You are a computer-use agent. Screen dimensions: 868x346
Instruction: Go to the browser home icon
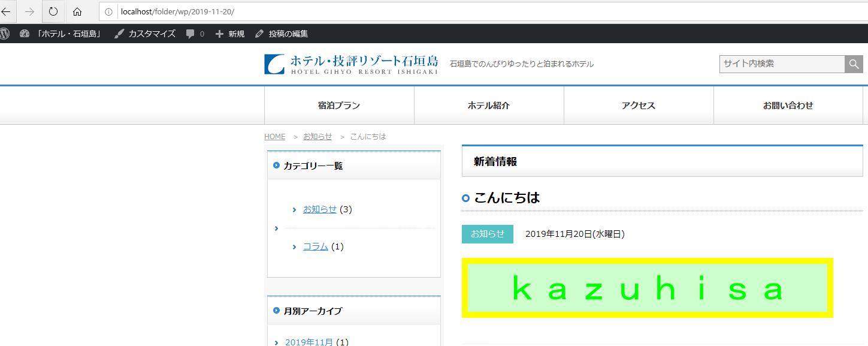tap(77, 11)
